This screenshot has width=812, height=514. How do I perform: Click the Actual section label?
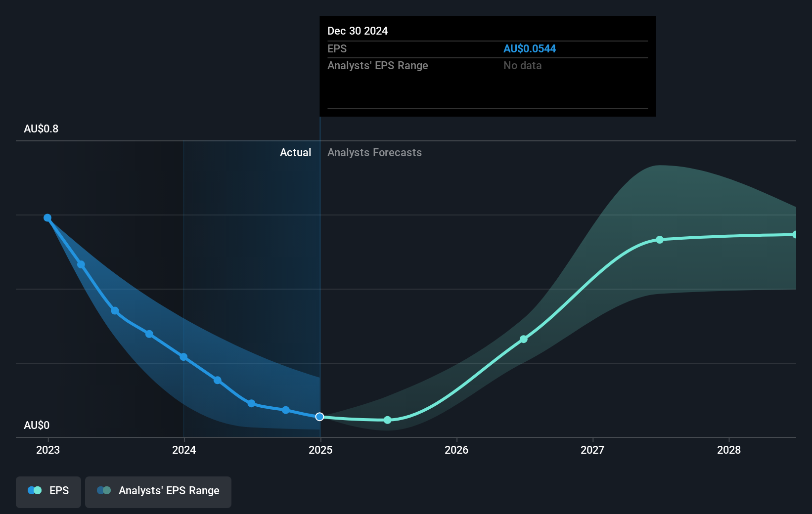[x=295, y=153]
